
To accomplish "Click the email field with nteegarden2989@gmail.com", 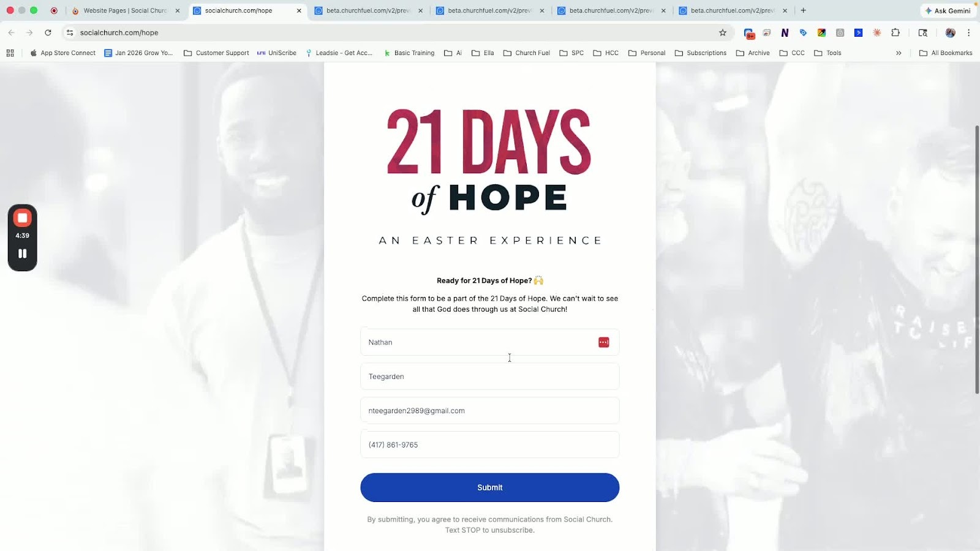I will click(490, 411).
